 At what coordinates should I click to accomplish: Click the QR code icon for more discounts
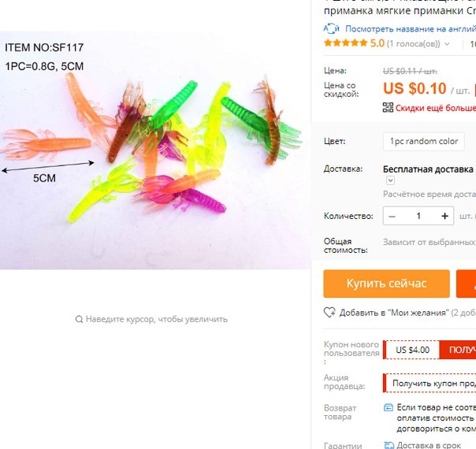(388, 107)
